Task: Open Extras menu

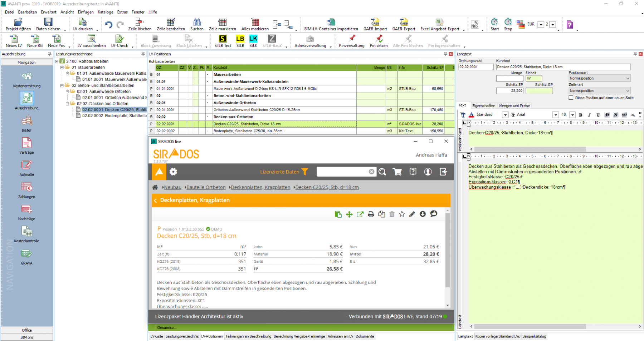Action: tap(122, 12)
